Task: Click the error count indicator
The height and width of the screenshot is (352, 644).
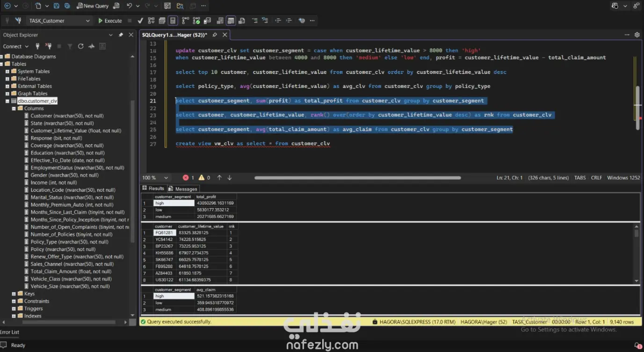Action: pyautogui.click(x=188, y=178)
